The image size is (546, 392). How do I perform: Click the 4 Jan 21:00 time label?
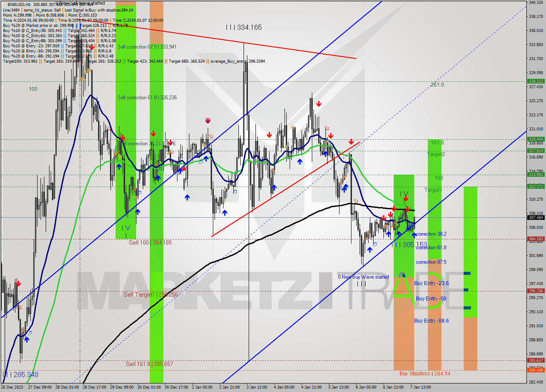(312, 387)
